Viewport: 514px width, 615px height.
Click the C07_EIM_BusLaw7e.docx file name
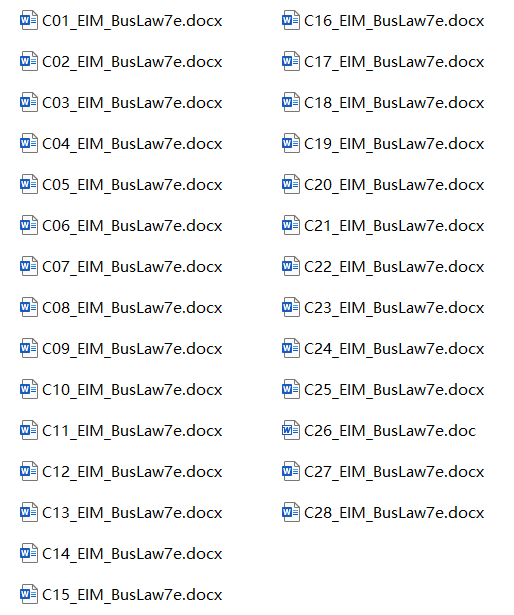click(x=132, y=267)
